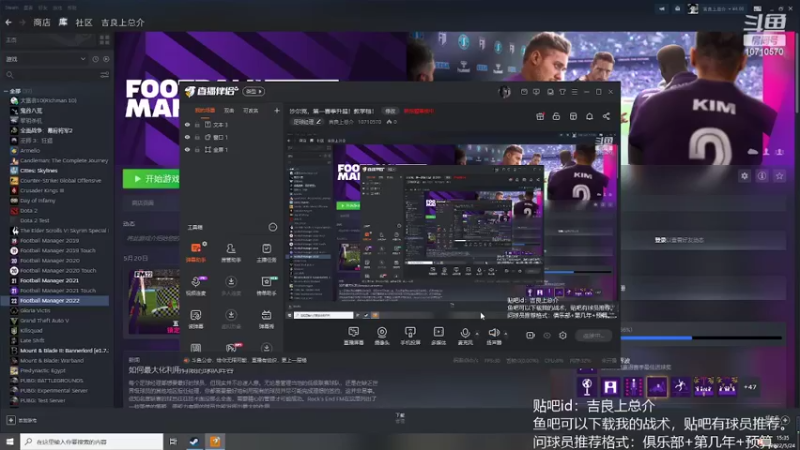Click the green 开始游戏 play button
Image resolution: width=800 pixels, height=450 pixels.
151,179
